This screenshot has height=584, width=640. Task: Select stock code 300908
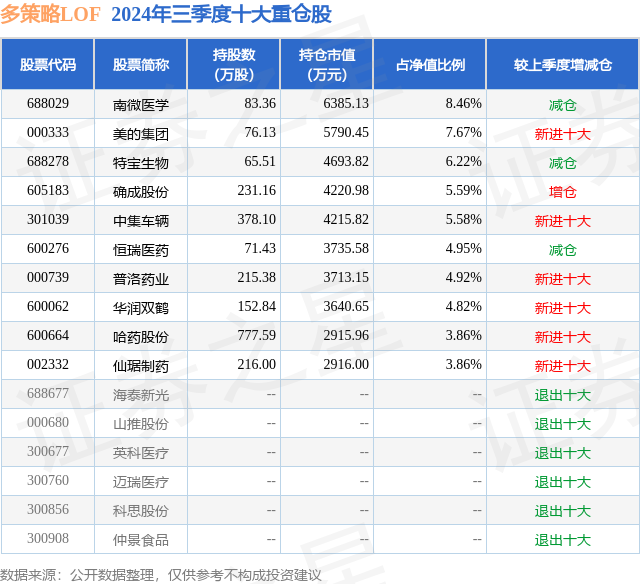coord(48,538)
